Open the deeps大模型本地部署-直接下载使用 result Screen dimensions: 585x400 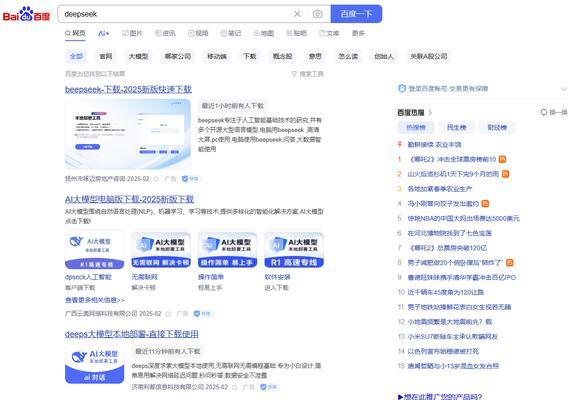click(132, 334)
